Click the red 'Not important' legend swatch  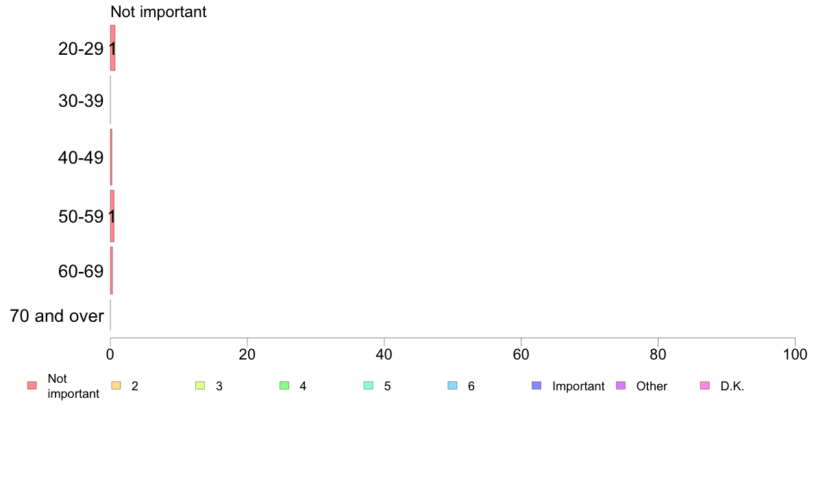[32, 385]
